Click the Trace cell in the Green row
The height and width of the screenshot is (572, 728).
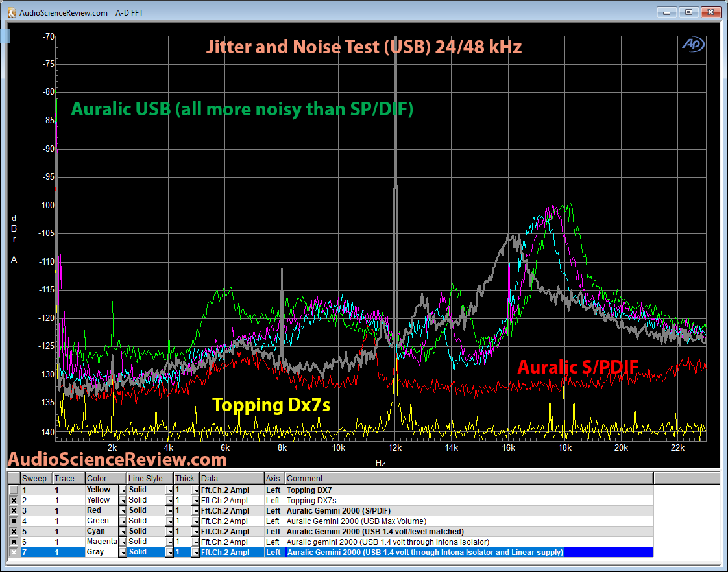[x=69, y=521]
